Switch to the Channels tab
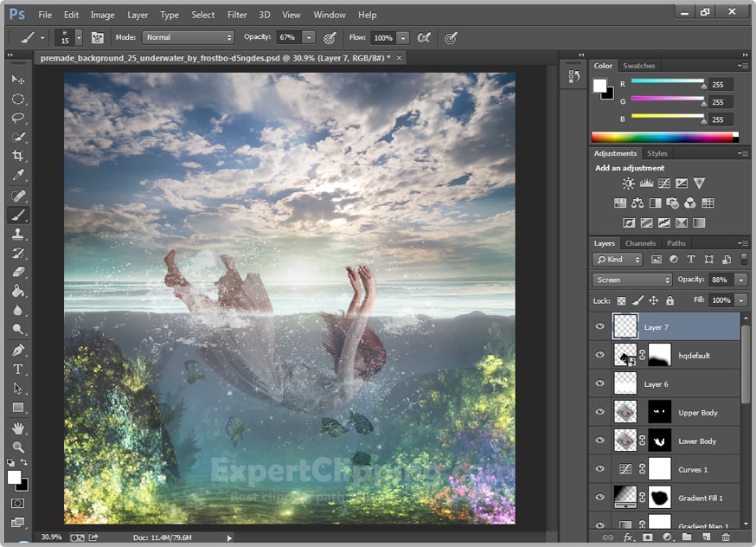The width and height of the screenshot is (756, 547). click(x=640, y=243)
